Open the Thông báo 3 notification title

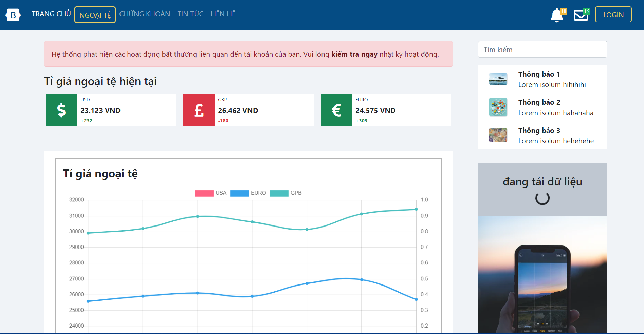coord(539,131)
